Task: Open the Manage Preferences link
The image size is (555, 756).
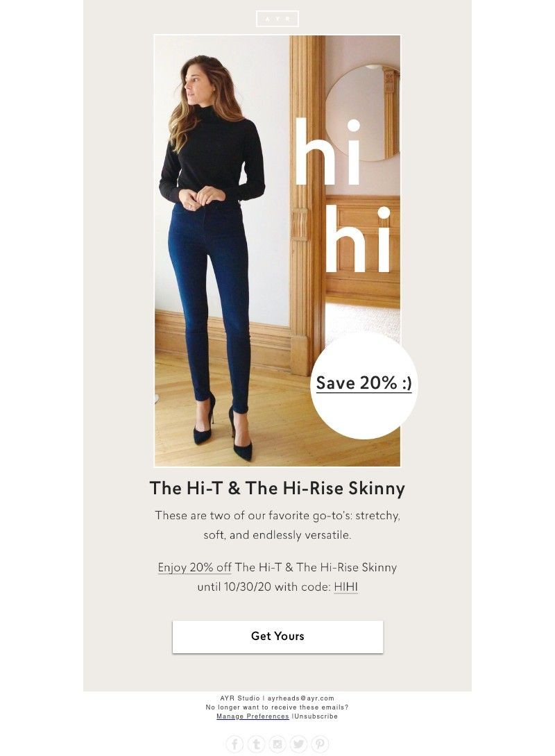Action: coord(253,716)
